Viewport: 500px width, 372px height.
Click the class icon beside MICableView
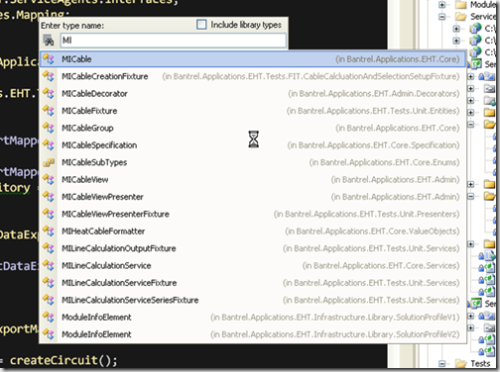(49, 180)
